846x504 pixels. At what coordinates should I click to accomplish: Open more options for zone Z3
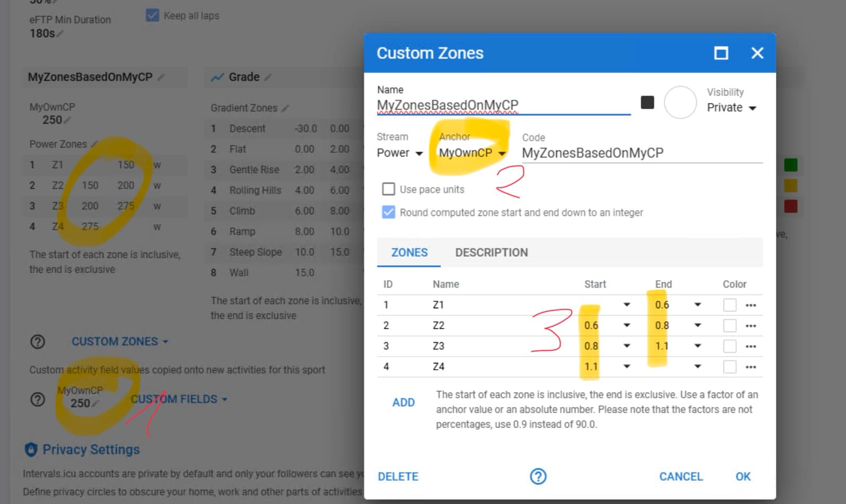(750, 346)
